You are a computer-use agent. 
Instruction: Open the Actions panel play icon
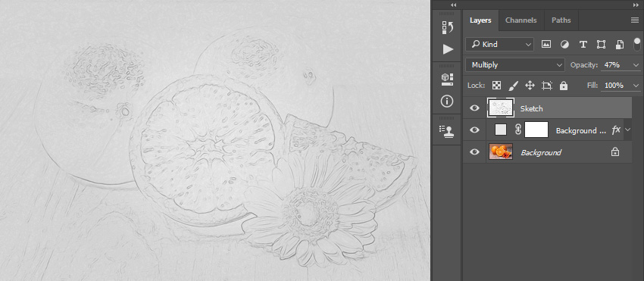coord(448,49)
